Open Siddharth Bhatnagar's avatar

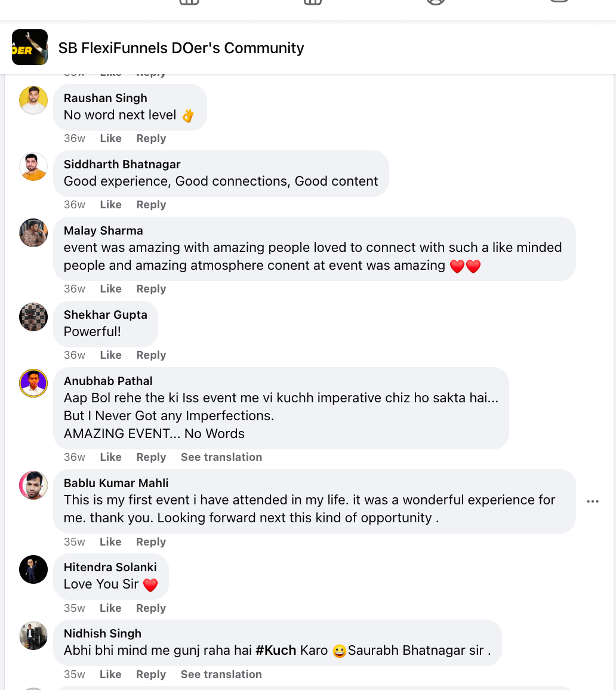33,167
